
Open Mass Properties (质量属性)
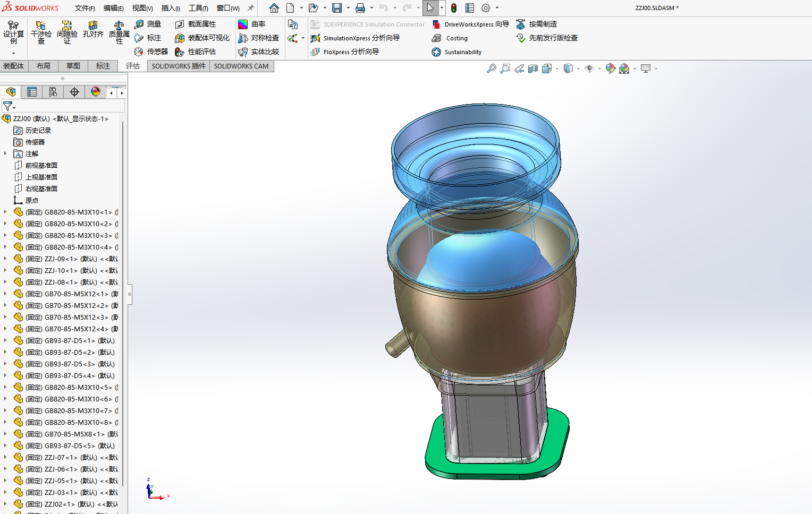click(119, 33)
